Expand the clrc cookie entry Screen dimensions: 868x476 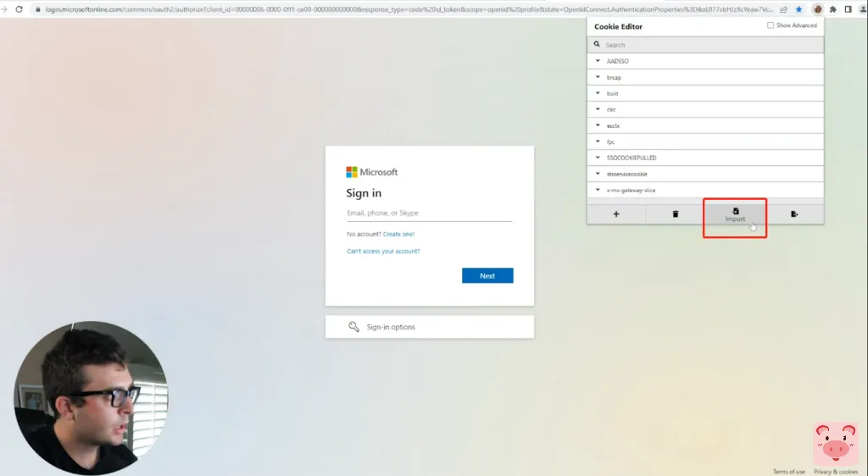(x=705, y=109)
